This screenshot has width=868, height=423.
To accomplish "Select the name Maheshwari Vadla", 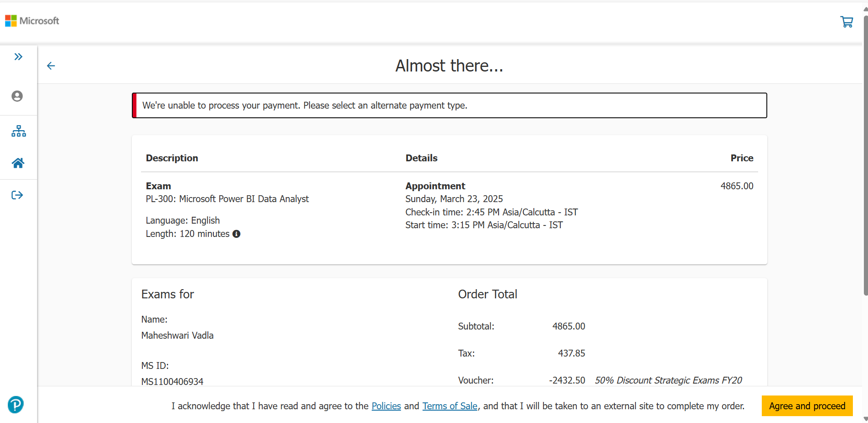I will point(177,335).
